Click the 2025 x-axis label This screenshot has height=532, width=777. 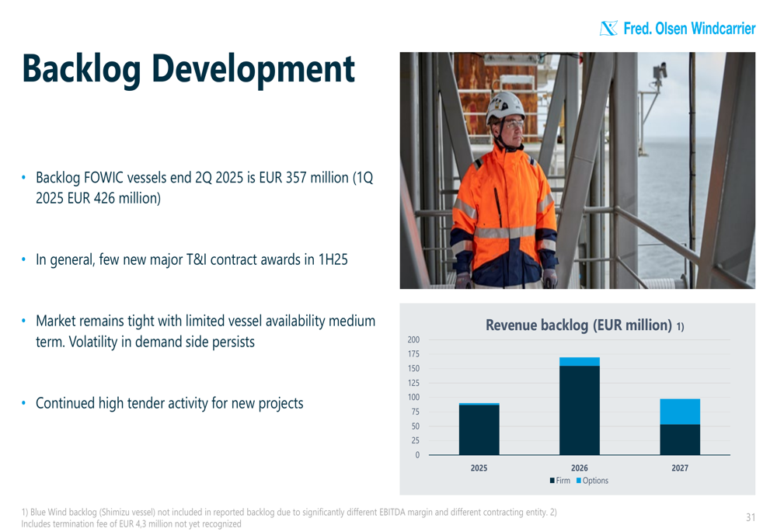(x=479, y=468)
